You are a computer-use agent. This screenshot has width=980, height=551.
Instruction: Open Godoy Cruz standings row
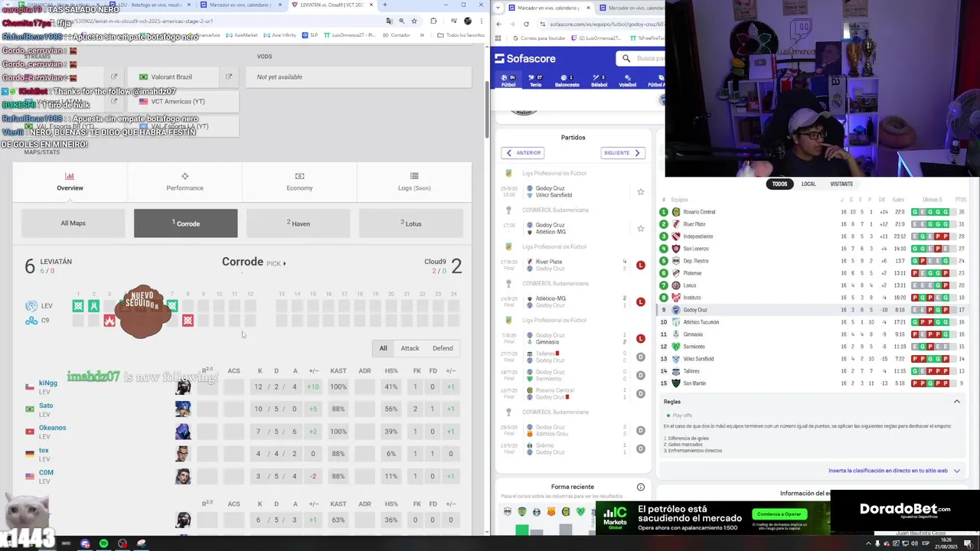tap(813, 310)
